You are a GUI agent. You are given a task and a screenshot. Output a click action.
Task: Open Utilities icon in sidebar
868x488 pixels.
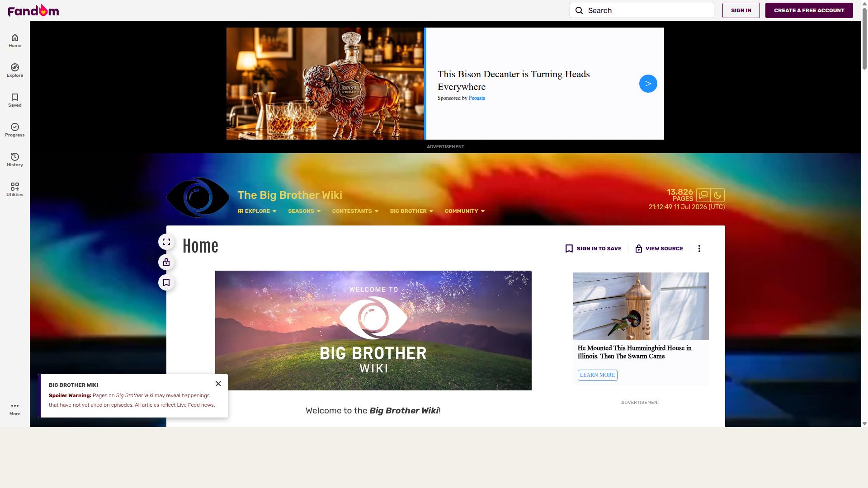[x=15, y=190]
